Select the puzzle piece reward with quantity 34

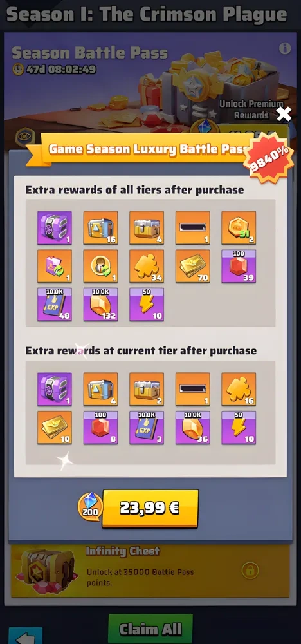coord(147,266)
